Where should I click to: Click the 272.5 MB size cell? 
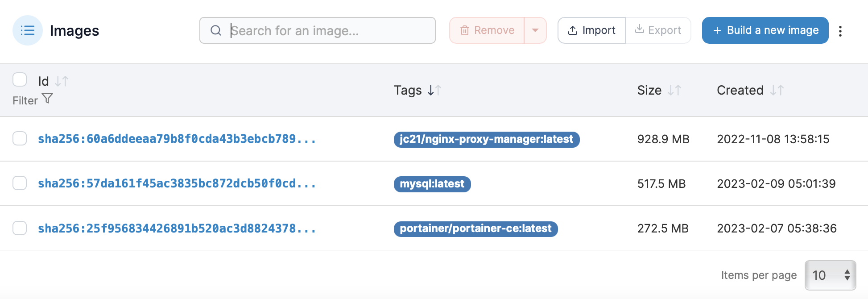point(663,228)
